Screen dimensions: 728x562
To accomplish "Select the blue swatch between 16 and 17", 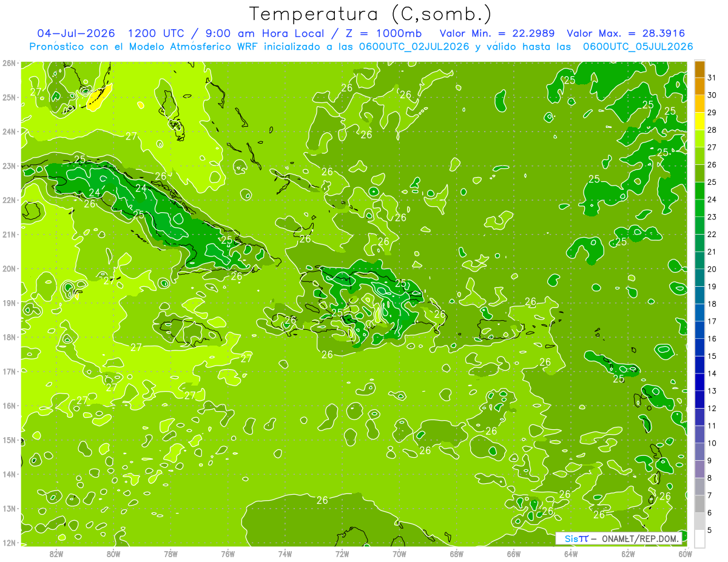I will [x=699, y=330].
